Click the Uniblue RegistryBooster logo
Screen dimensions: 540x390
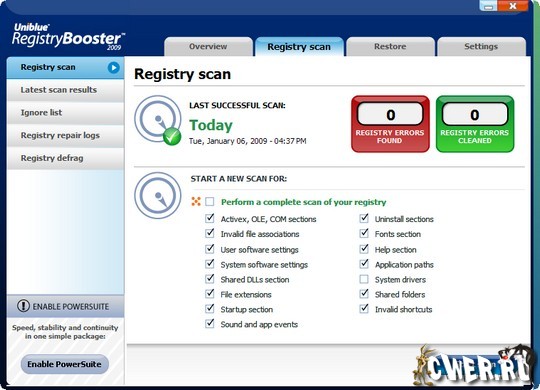point(68,37)
